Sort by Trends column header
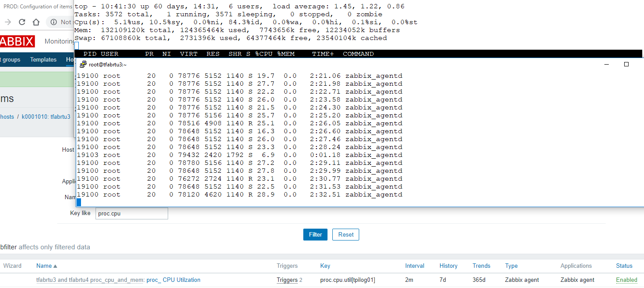Screen dimensions: 644x288 (481, 266)
